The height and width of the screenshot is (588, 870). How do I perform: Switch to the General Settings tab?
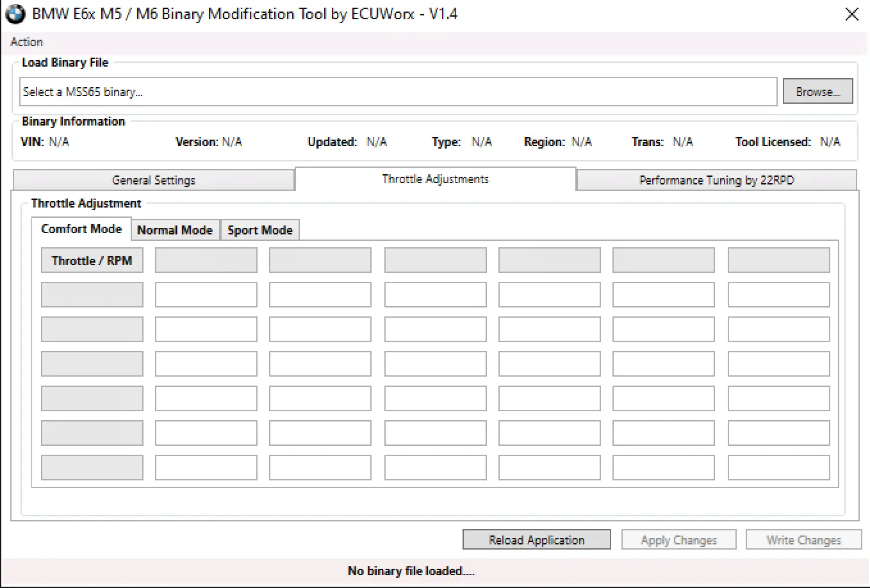coord(153,180)
